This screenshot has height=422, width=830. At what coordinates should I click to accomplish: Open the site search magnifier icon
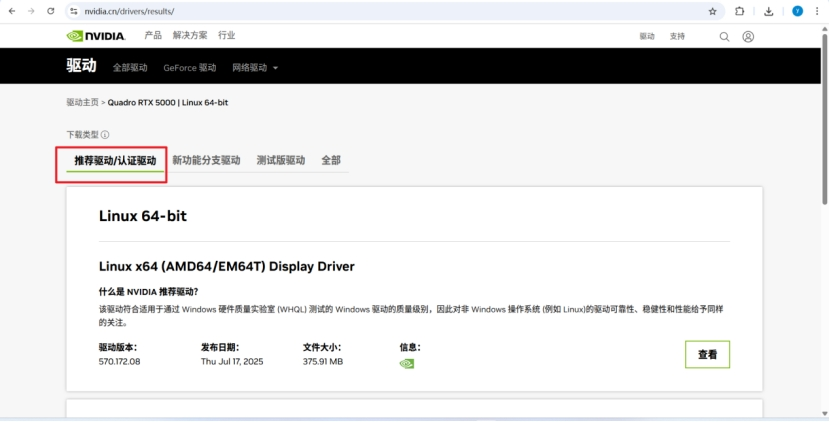[x=724, y=37]
